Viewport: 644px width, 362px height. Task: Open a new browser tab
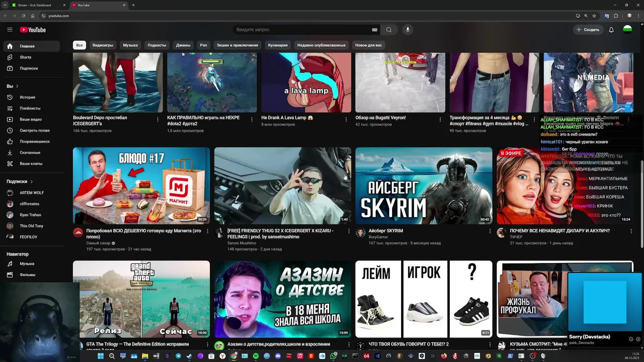(133, 5)
